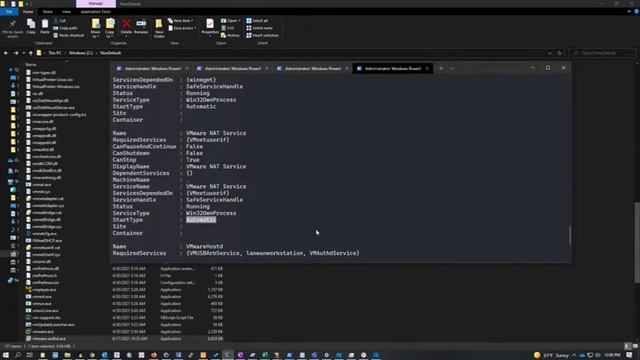Click Select none in the ribbon

coord(259,28)
